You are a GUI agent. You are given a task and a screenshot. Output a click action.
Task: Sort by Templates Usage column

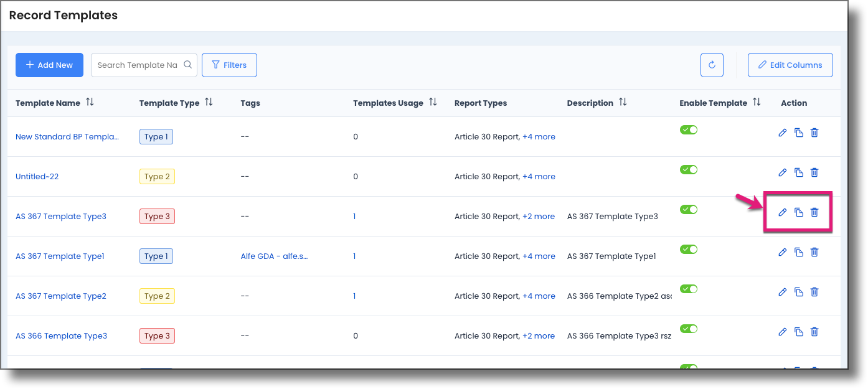coord(433,102)
